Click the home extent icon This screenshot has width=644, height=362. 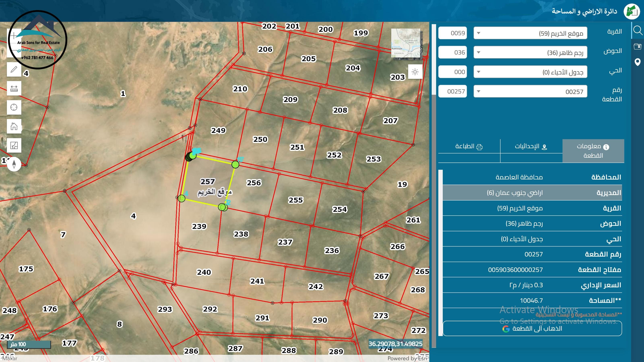tap(14, 126)
